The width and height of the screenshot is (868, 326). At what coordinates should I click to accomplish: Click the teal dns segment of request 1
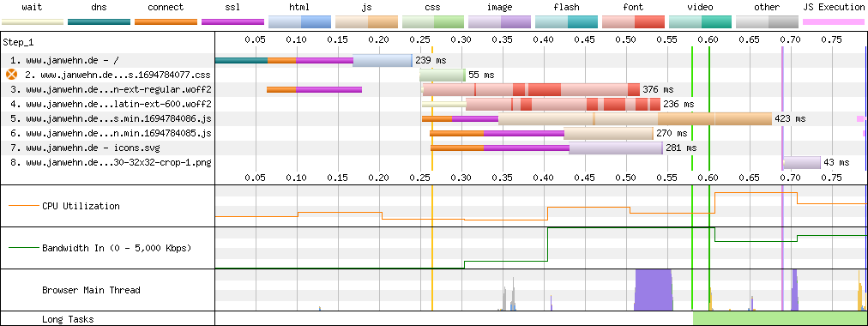pyautogui.click(x=241, y=60)
